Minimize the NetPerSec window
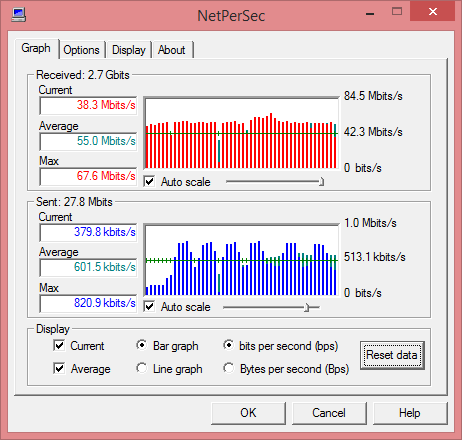Viewport: 462px width, 440px height. [x=370, y=14]
